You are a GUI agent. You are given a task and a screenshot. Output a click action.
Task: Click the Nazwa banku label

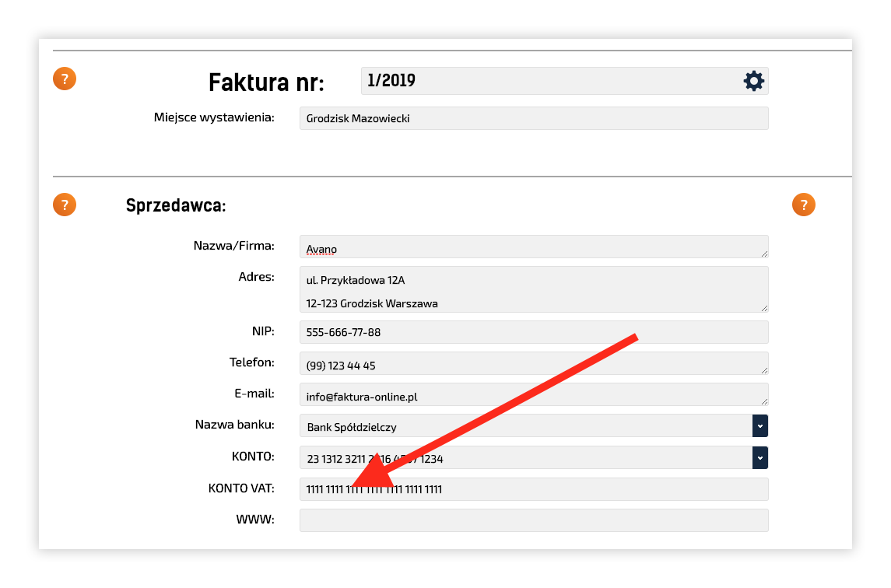point(234,425)
